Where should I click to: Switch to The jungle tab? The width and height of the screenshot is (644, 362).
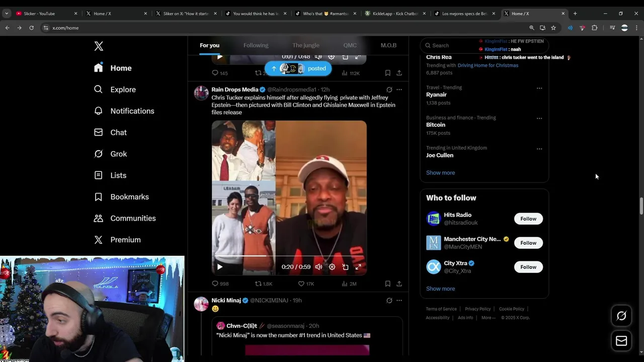[306, 45]
